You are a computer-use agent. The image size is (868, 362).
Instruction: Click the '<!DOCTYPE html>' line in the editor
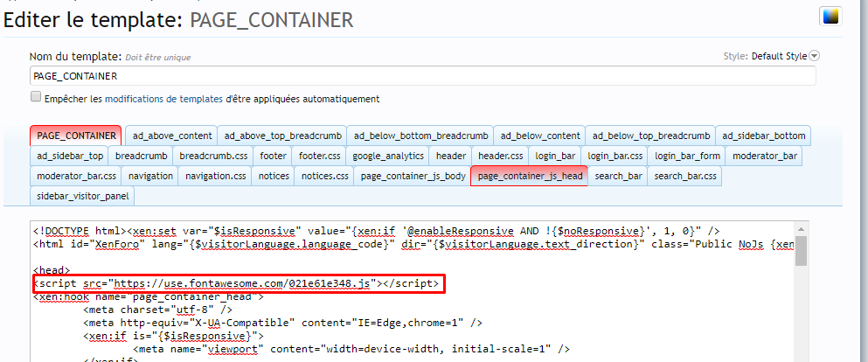coord(376,231)
